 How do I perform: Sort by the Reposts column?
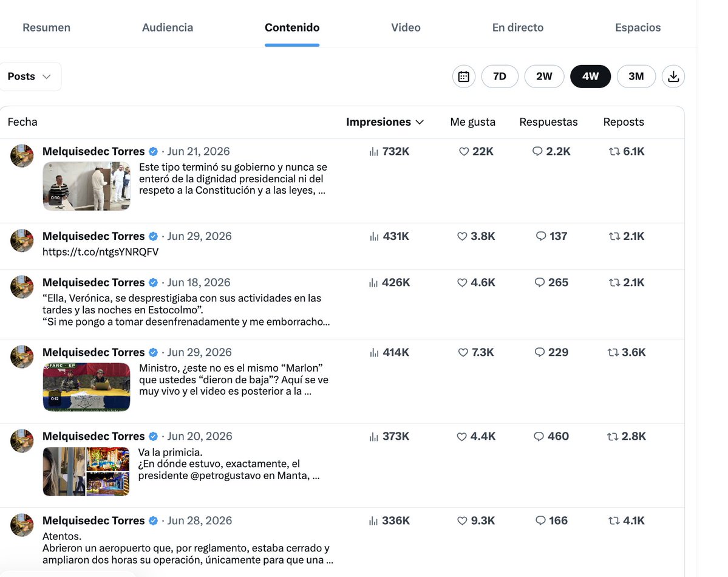624,122
